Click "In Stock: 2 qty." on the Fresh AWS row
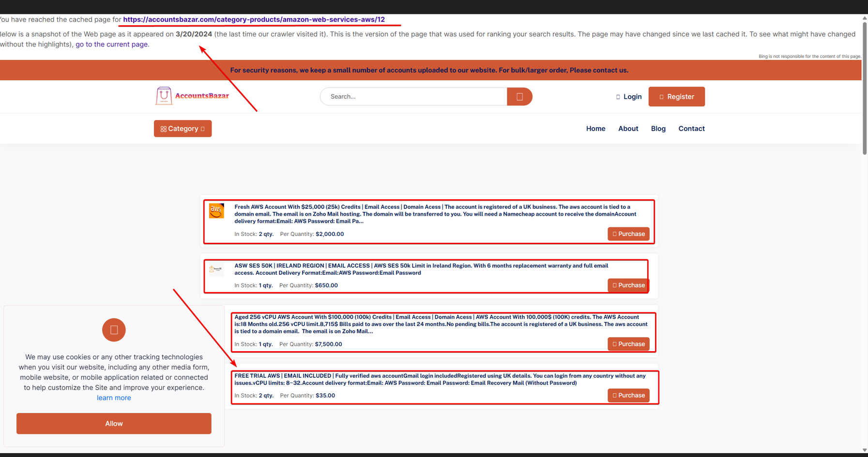 (x=254, y=234)
